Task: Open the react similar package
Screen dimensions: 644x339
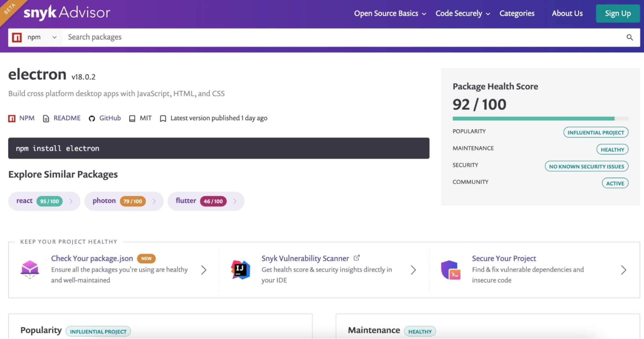Action: point(24,201)
